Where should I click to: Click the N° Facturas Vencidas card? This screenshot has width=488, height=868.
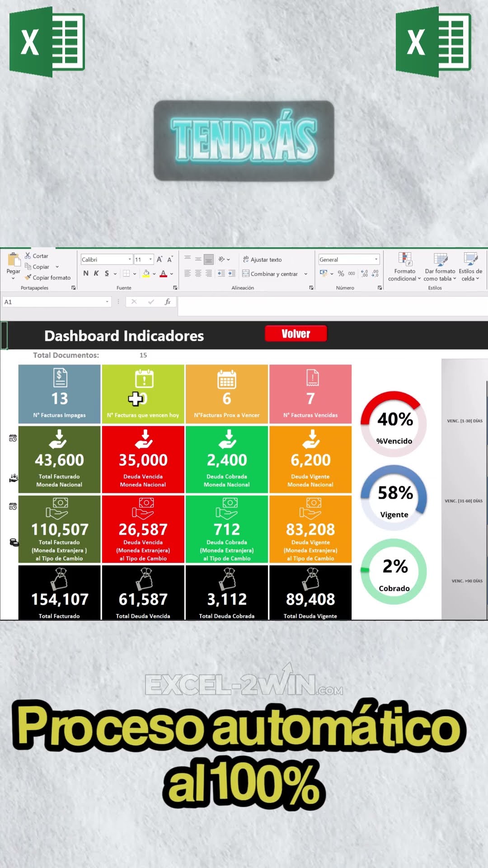pyautogui.click(x=310, y=394)
